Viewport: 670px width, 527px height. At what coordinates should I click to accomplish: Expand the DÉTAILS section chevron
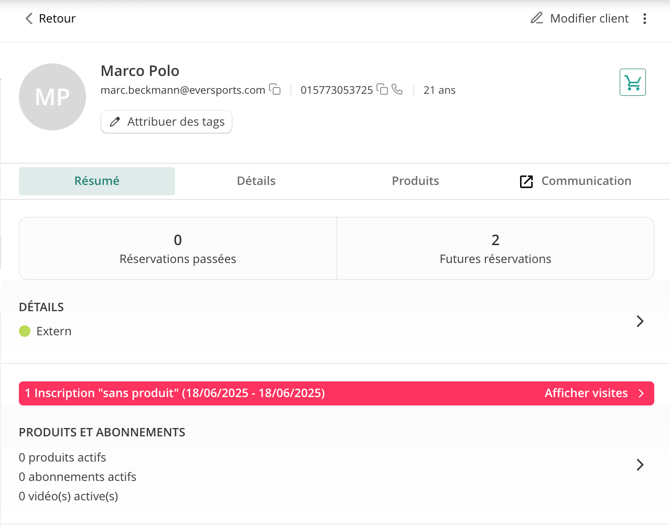(x=640, y=321)
